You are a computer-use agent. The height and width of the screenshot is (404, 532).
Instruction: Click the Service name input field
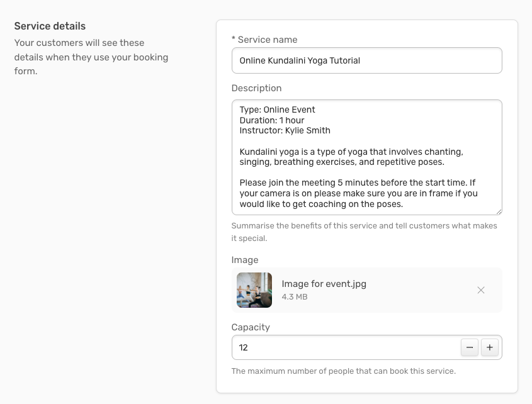pos(367,60)
